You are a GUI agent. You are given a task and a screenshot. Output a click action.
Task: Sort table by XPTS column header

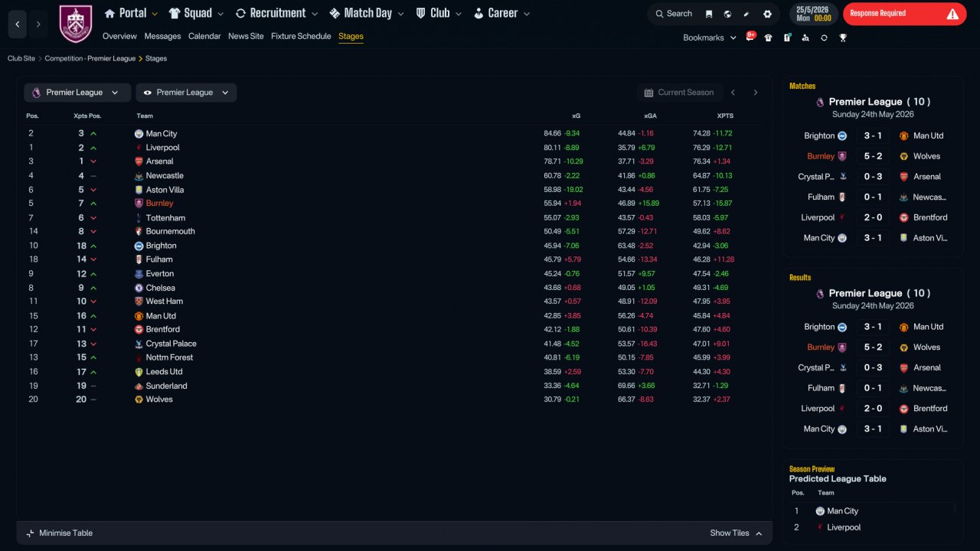click(x=725, y=116)
